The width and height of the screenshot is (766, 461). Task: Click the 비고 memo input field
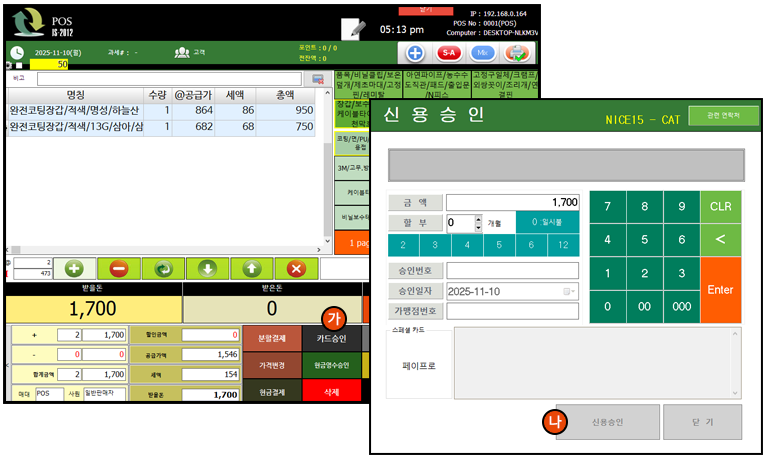click(170, 79)
